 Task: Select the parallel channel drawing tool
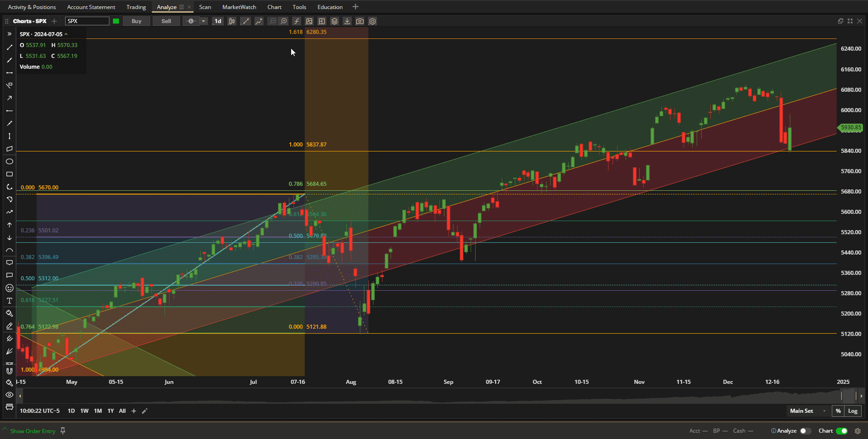pos(9,149)
